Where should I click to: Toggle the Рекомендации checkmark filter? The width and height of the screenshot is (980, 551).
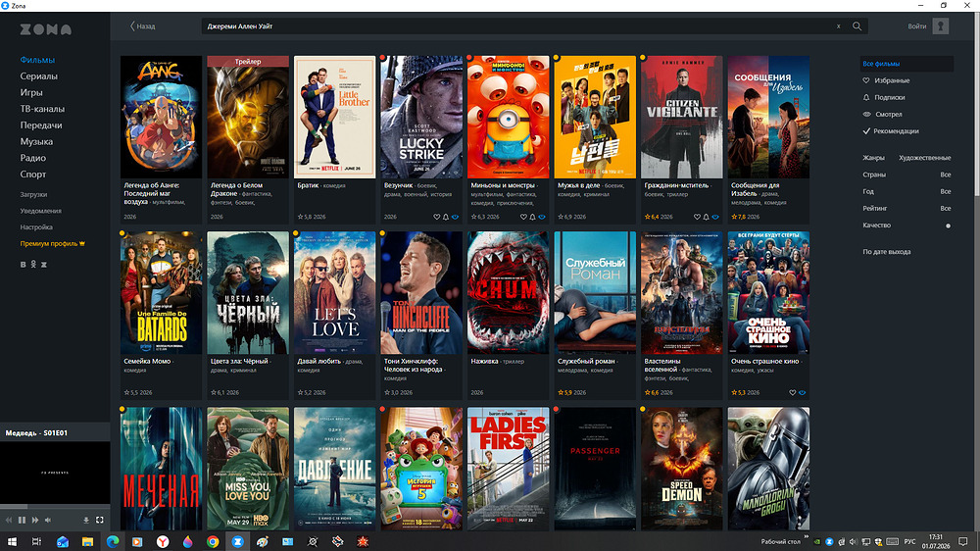(x=891, y=131)
